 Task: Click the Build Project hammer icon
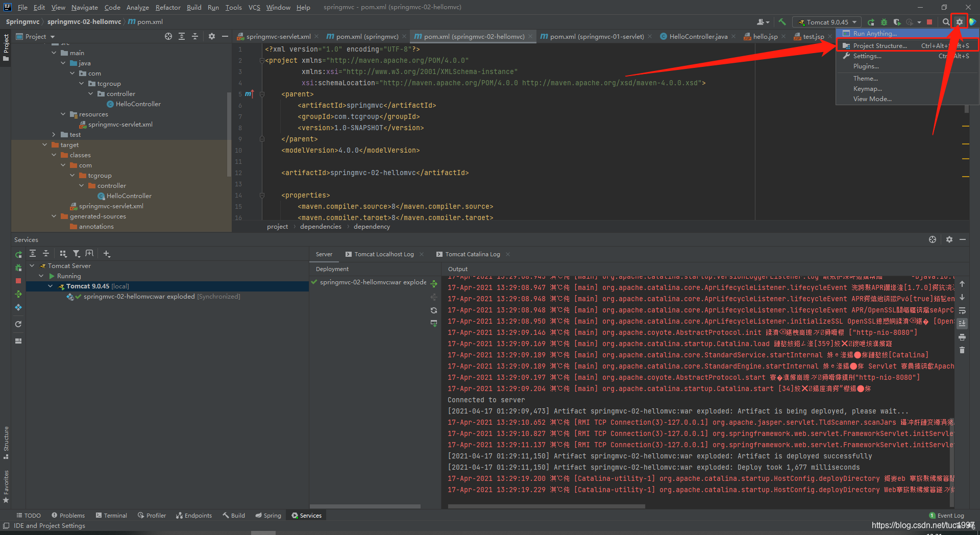pos(782,22)
